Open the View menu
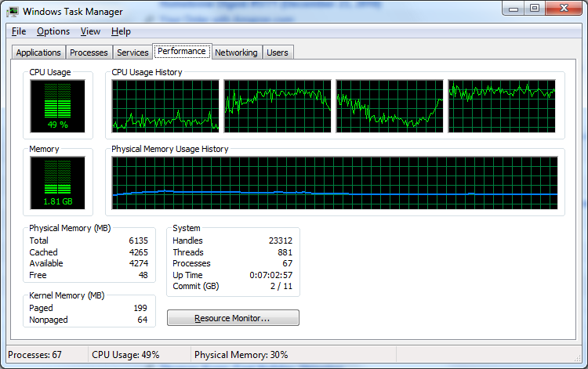Viewport: 588px width, 369px height. pyautogui.click(x=90, y=31)
